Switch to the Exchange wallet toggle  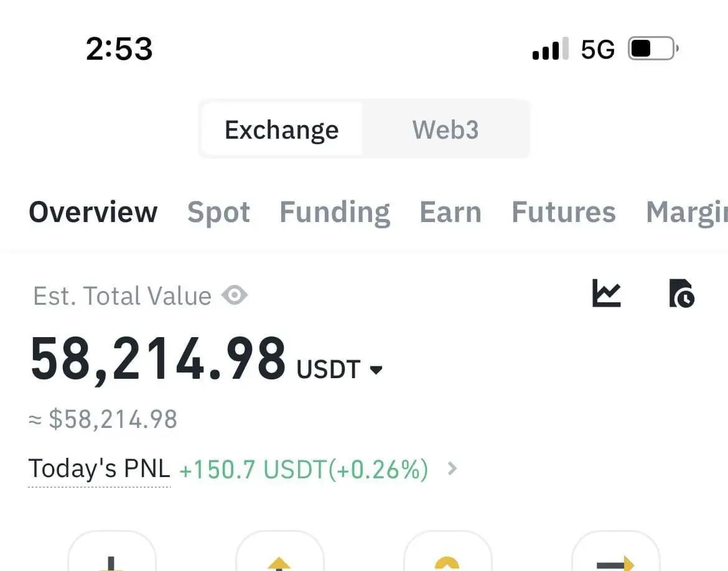(x=282, y=129)
